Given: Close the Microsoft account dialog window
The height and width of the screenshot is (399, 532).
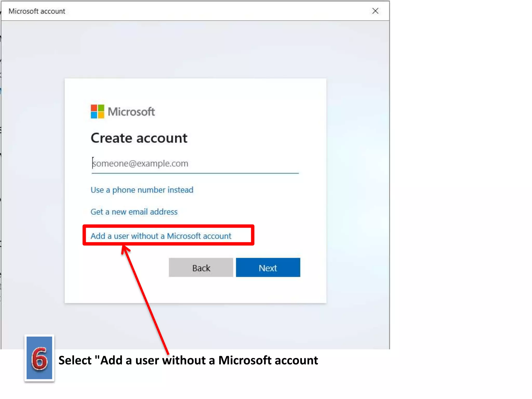Looking at the screenshot, I should [x=375, y=11].
